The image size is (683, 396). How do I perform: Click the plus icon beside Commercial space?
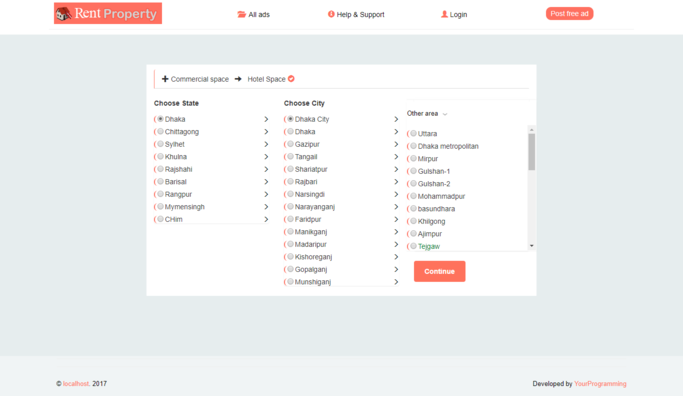coord(165,79)
